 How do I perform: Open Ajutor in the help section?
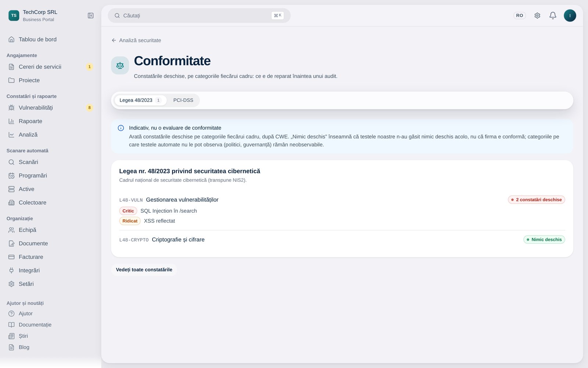pyautogui.click(x=51, y=314)
